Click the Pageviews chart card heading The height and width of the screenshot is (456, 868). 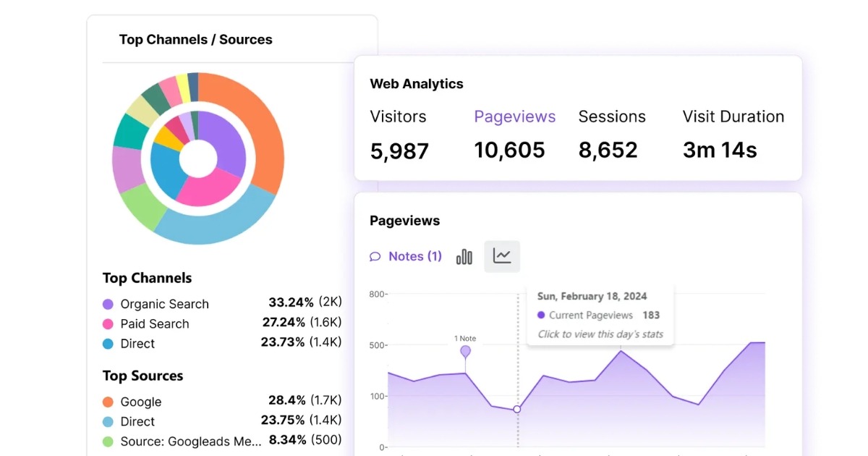[404, 221]
